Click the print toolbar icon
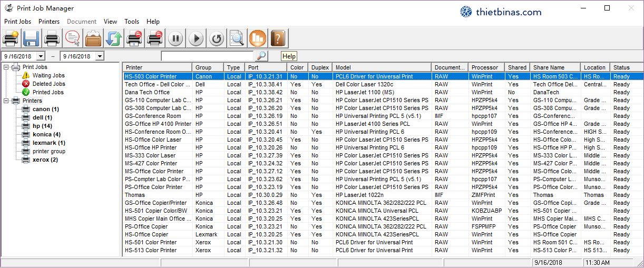Viewport: 644px width, 268px height. tap(52, 38)
